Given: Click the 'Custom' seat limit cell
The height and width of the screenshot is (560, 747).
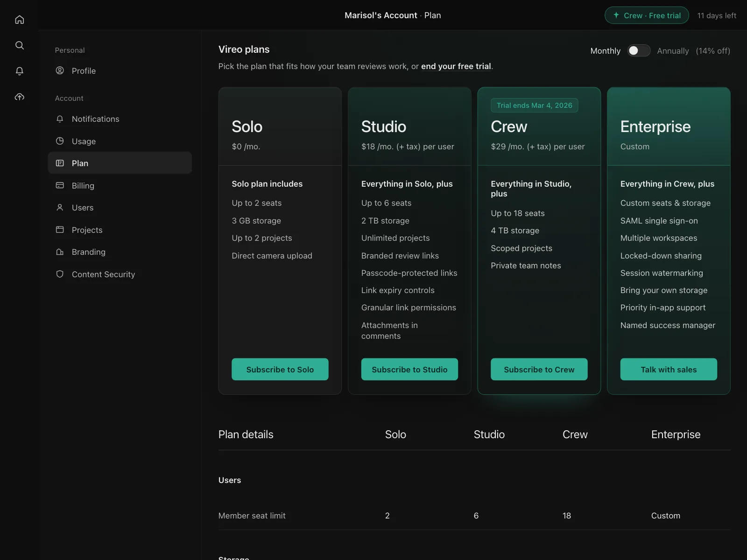Looking at the screenshot, I should click(x=666, y=516).
